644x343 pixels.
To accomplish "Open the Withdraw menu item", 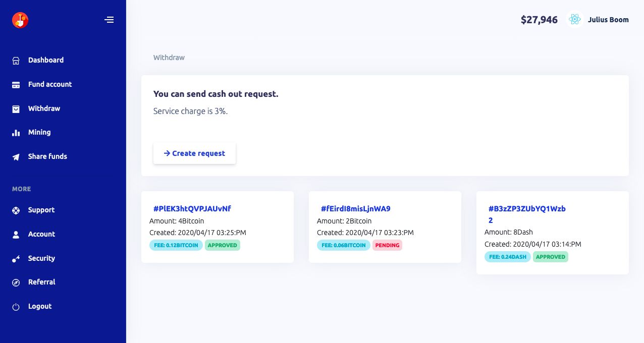I will (44, 108).
